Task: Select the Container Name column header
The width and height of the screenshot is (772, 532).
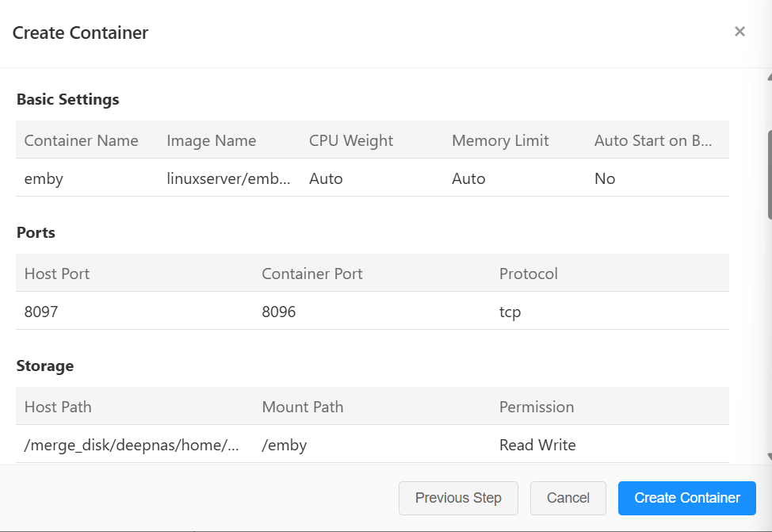Action: (x=81, y=140)
